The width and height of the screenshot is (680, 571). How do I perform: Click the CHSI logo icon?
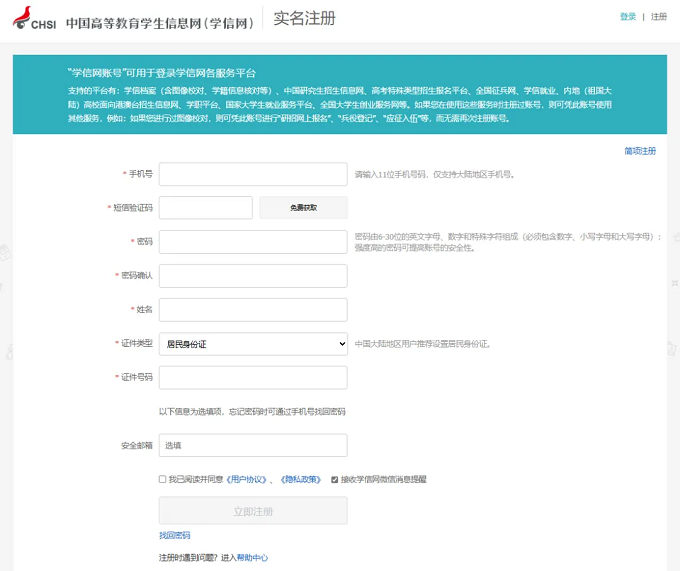[x=34, y=18]
